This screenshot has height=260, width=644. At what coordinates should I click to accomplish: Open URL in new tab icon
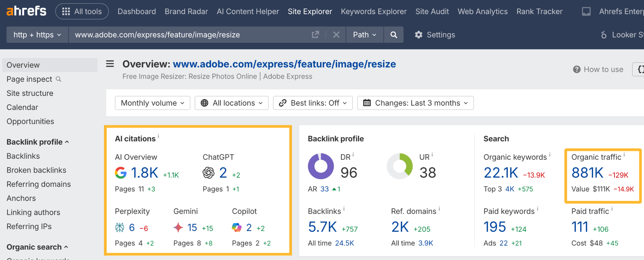pos(315,35)
